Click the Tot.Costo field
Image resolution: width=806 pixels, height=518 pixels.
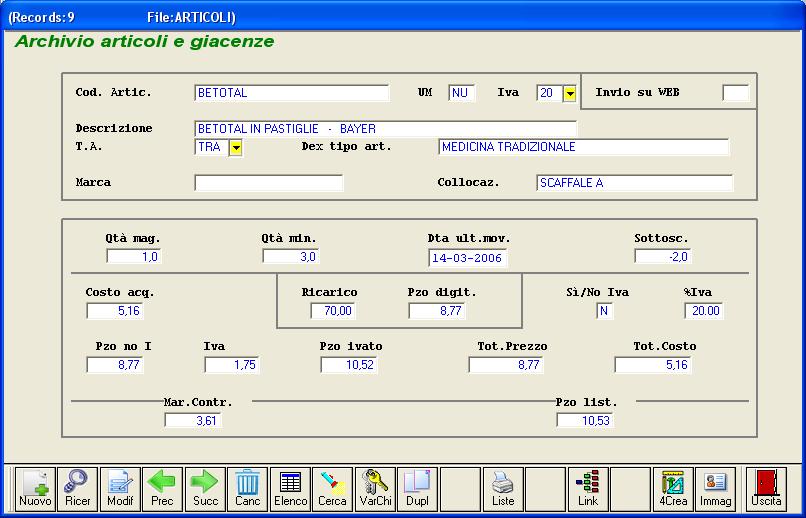[653, 365]
